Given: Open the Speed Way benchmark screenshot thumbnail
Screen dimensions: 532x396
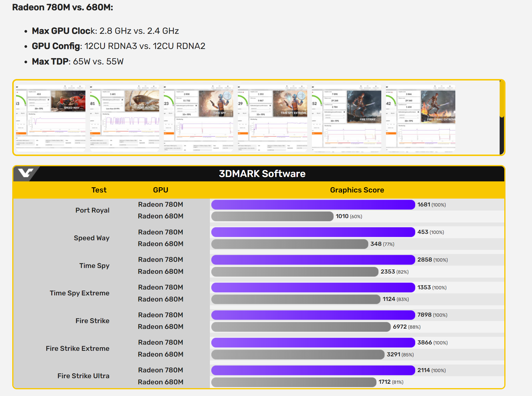Looking at the screenshot, I should [51, 118].
